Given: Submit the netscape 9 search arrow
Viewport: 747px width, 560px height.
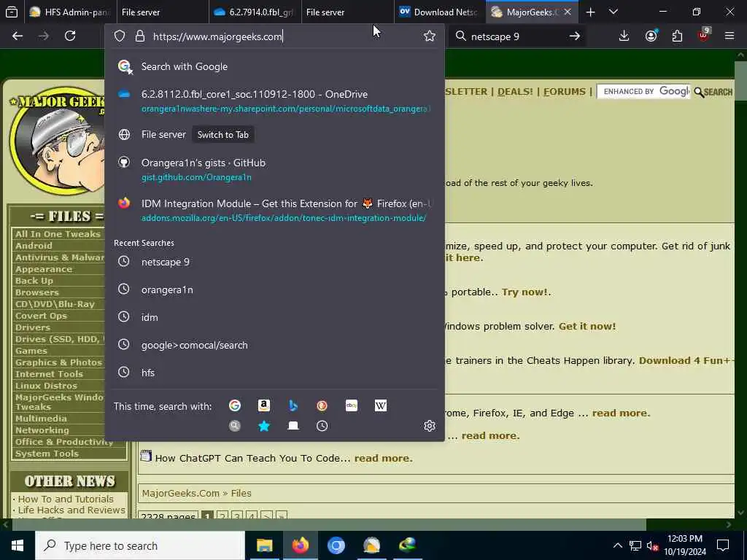Looking at the screenshot, I should 575,36.
